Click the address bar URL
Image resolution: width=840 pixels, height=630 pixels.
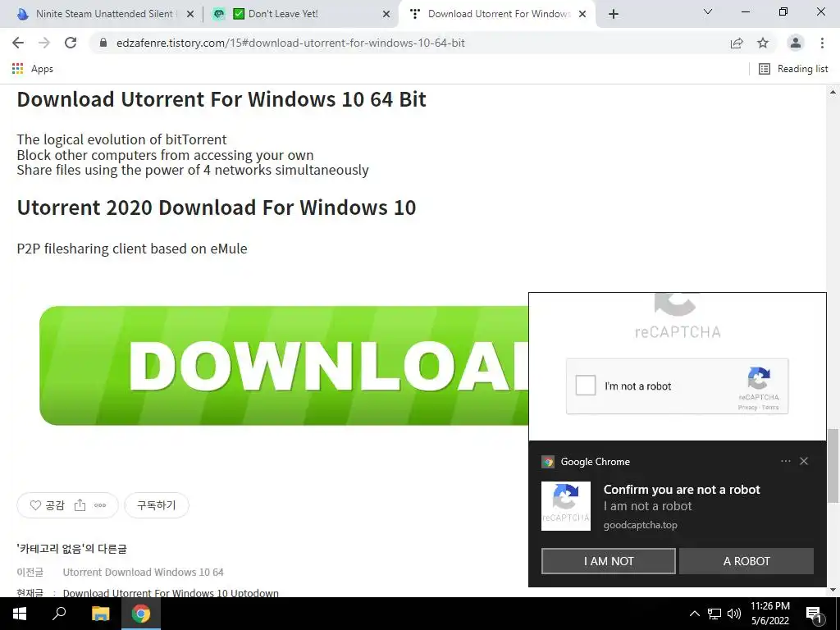290,43
